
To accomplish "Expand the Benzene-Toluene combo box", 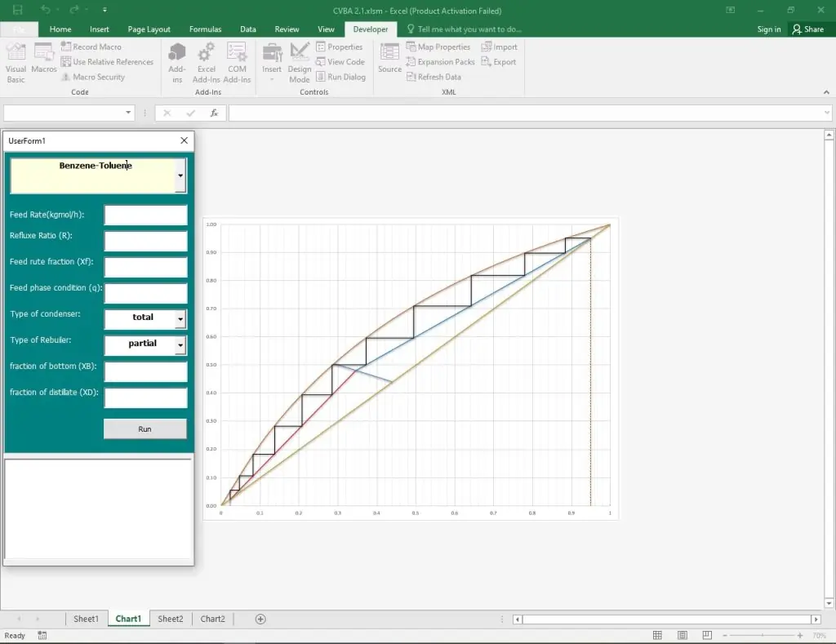I will pyautogui.click(x=180, y=175).
